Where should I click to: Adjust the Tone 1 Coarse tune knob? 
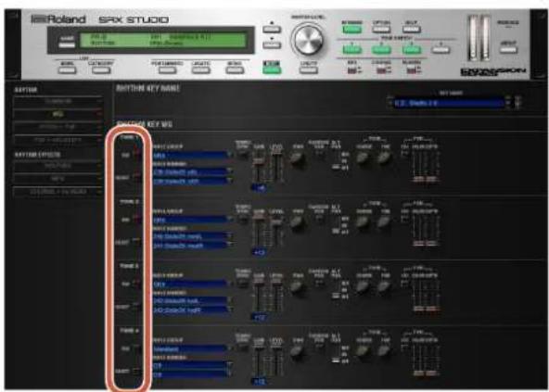coord(364,158)
